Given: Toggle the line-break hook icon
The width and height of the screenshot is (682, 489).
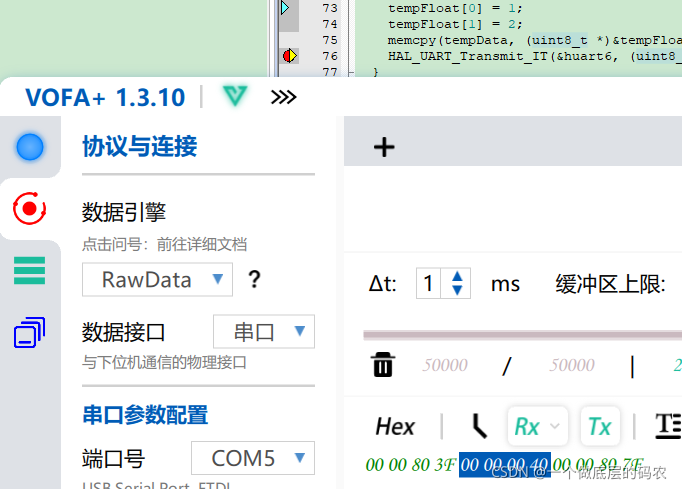Looking at the screenshot, I should [479, 426].
